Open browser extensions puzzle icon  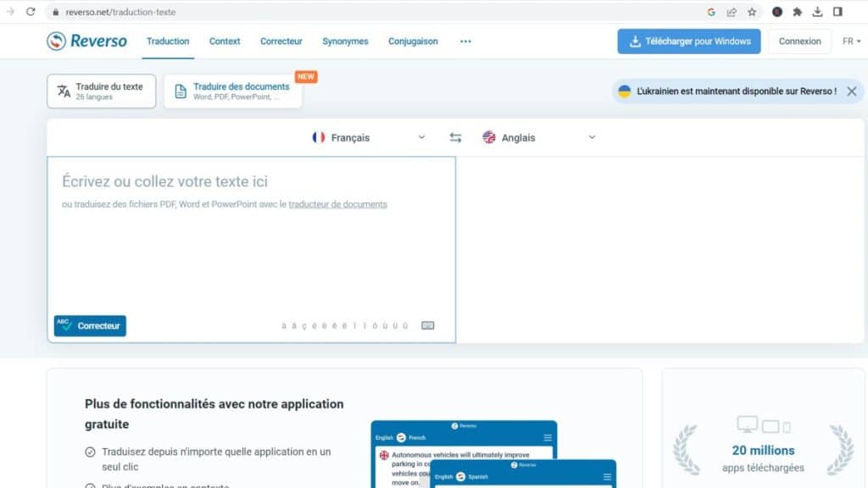click(797, 12)
